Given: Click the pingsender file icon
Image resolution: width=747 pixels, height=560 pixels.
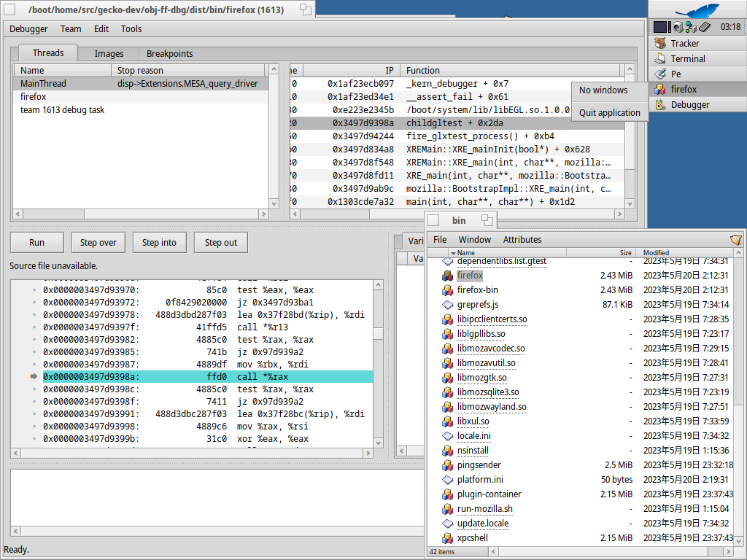Looking at the screenshot, I should [x=447, y=465].
